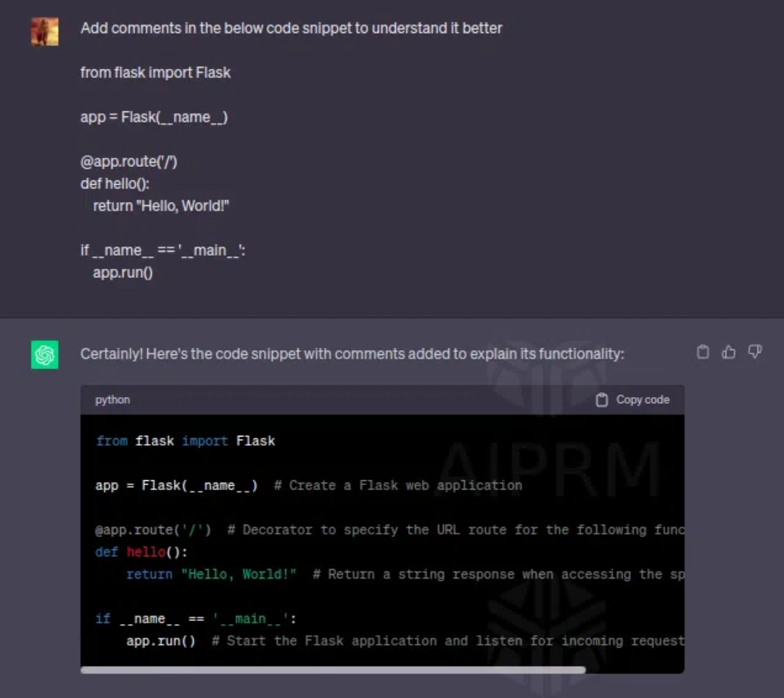This screenshot has height=698, width=784.
Task: Click the 'Certainly! Here's the code snippet' reply
Action: point(352,354)
